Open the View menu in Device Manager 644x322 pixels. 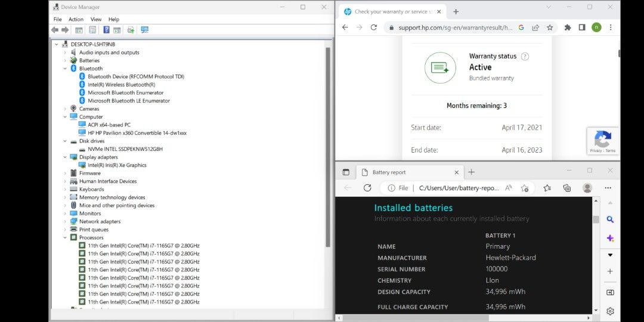point(95,19)
